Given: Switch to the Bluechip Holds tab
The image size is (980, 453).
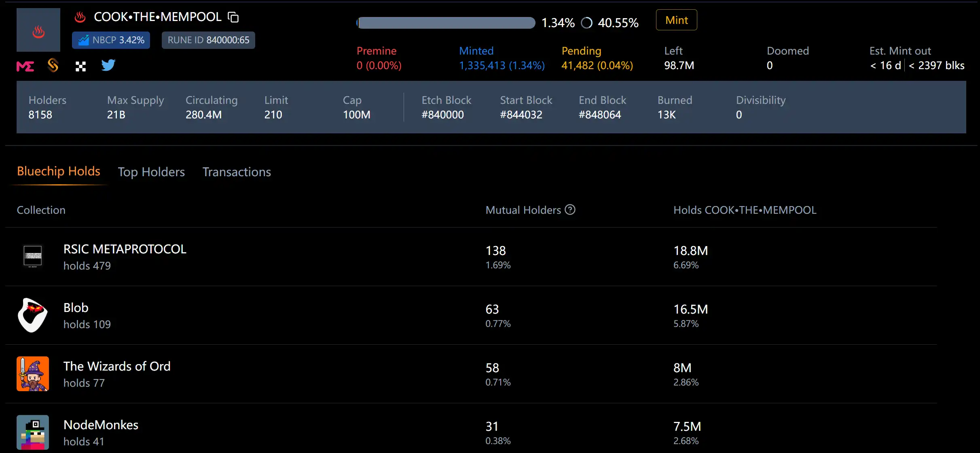Looking at the screenshot, I should pos(59,171).
